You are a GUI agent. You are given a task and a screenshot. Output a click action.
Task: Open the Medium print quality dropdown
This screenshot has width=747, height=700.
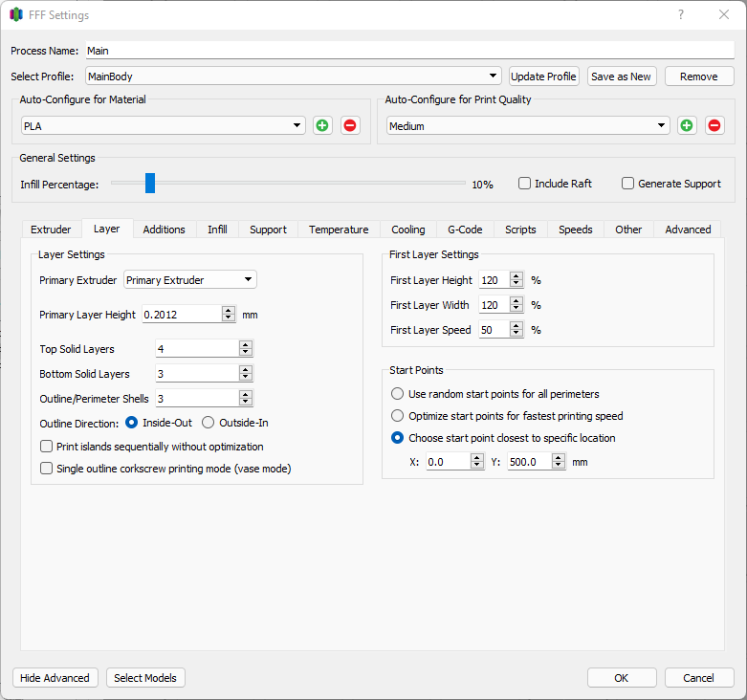(x=528, y=125)
